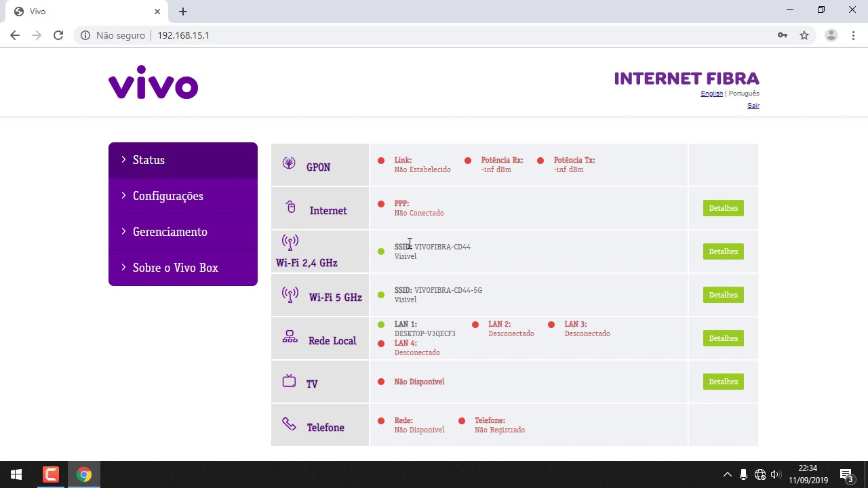
Task: Open Windows Start menu
Action: 16,474
